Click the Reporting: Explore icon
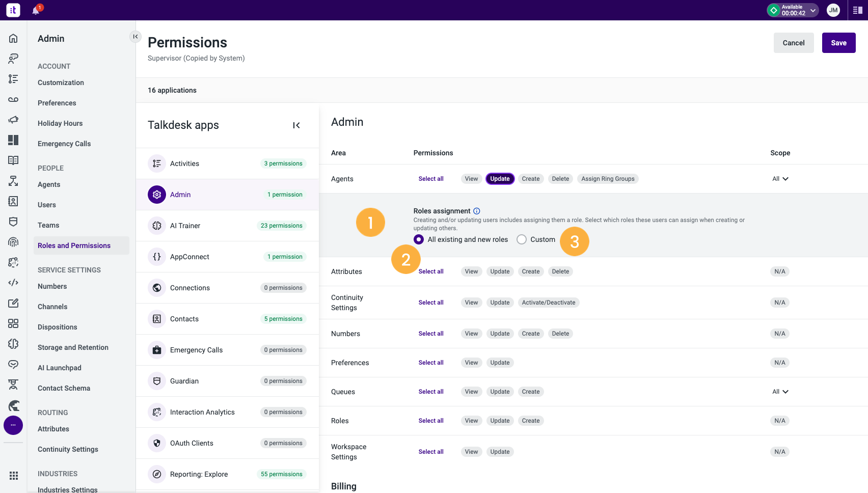 [x=156, y=474]
